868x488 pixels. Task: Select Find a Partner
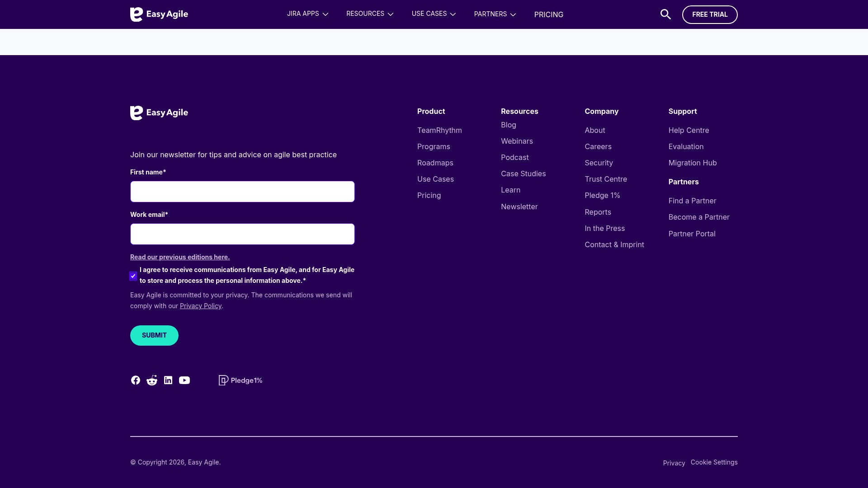693,201
